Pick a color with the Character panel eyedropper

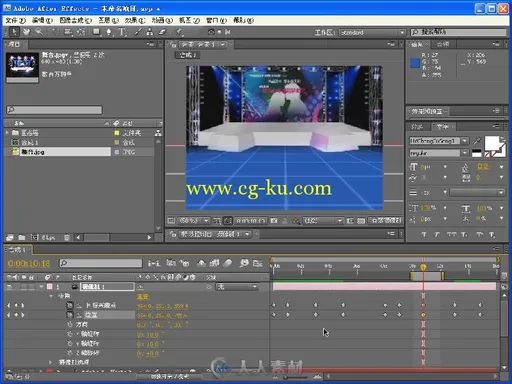(477, 141)
